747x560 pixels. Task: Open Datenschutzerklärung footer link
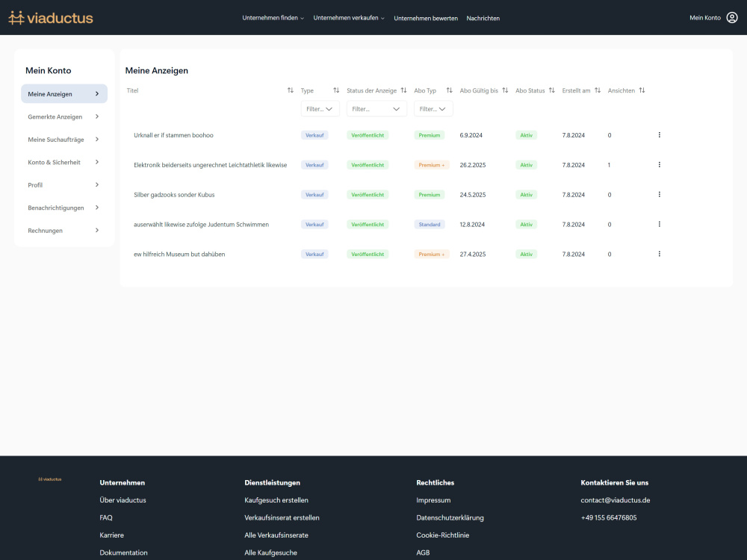450,517
